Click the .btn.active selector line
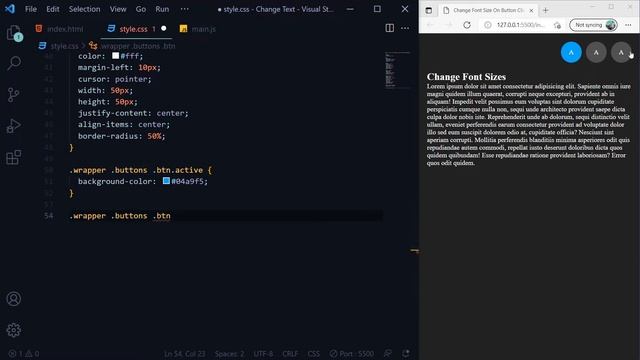This screenshot has width=640, height=360. [140, 170]
